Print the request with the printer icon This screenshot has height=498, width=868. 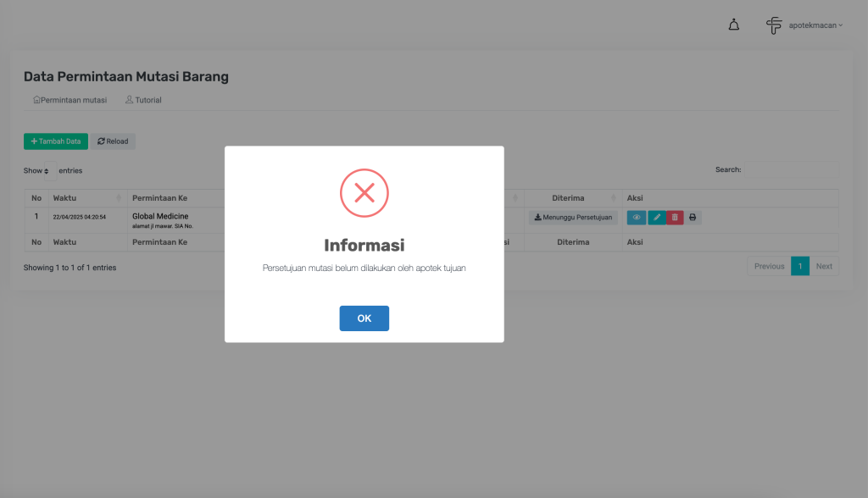(693, 218)
